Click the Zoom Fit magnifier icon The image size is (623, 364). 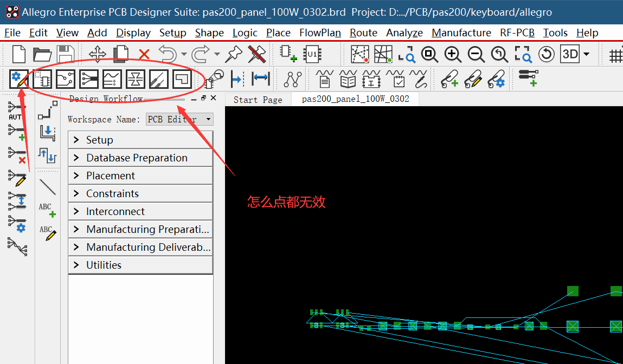pos(430,54)
